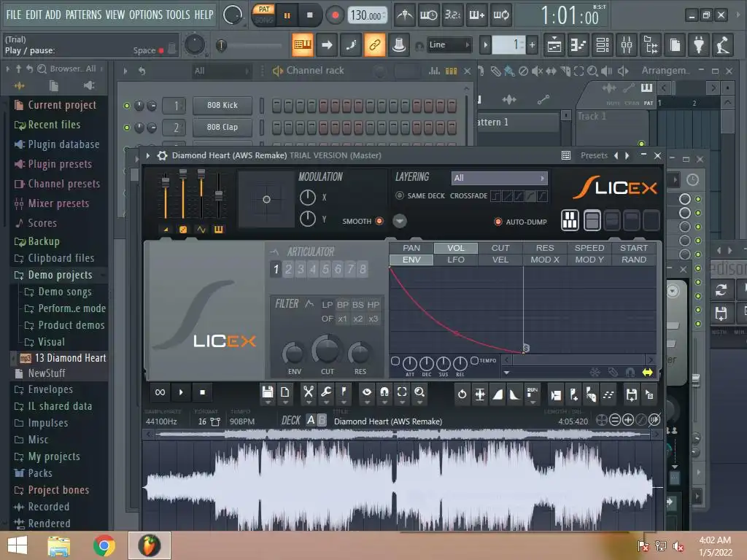Mute the 808 Clap channel green light
Image resolution: width=747 pixels, height=560 pixels.
pos(127,127)
